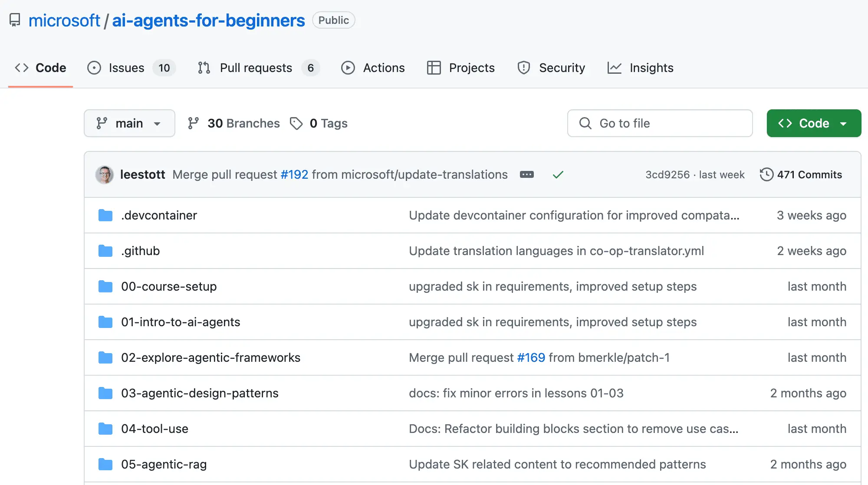Image resolution: width=868 pixels, height=485 pixels.
Task: Open pull request #169 link
Action: [x=531, y=357]
